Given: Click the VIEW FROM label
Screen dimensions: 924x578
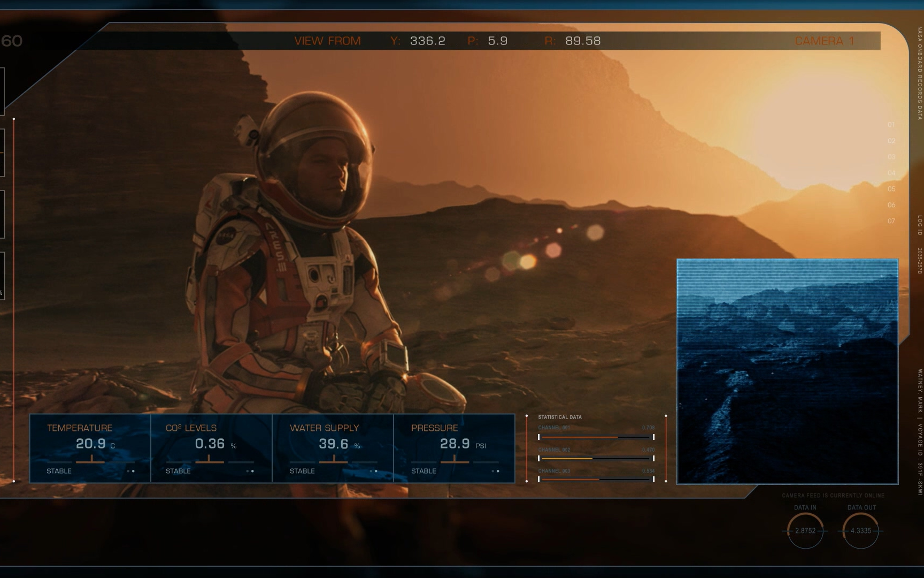Looking at the screenshot, I should (327, 41).
